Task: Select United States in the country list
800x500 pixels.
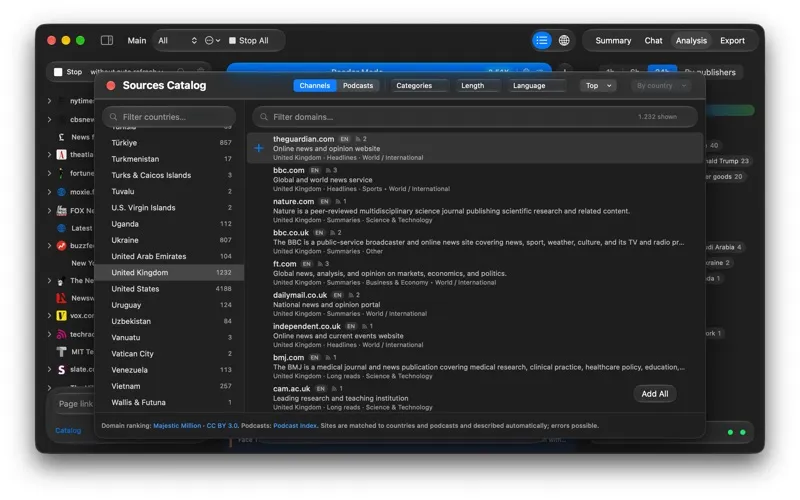Action: [169, 289]
